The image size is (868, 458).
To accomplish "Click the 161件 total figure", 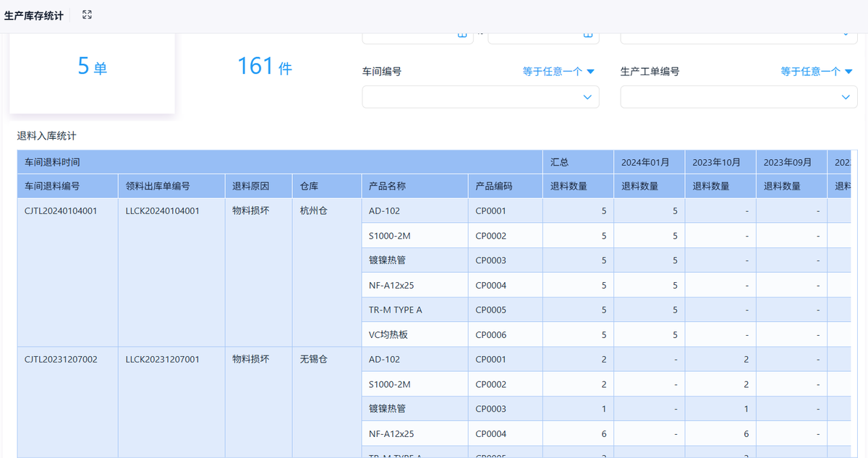I will (265, 67).
